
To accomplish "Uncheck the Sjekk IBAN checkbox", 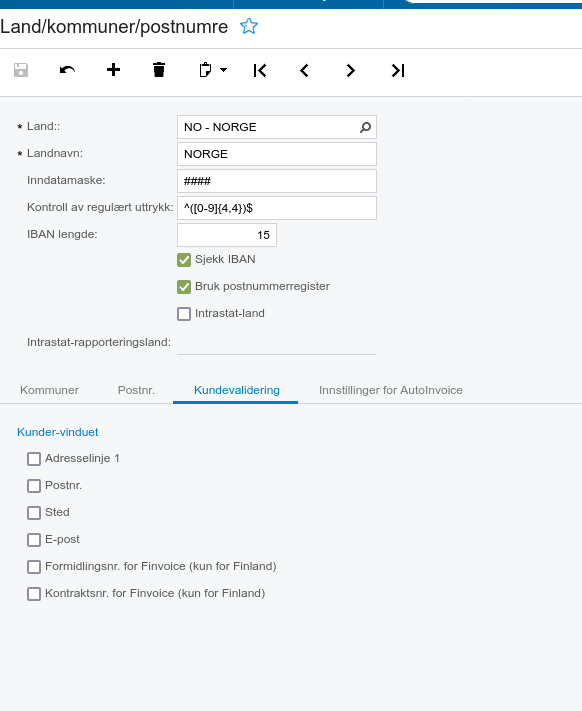I will tap(184, 260).
